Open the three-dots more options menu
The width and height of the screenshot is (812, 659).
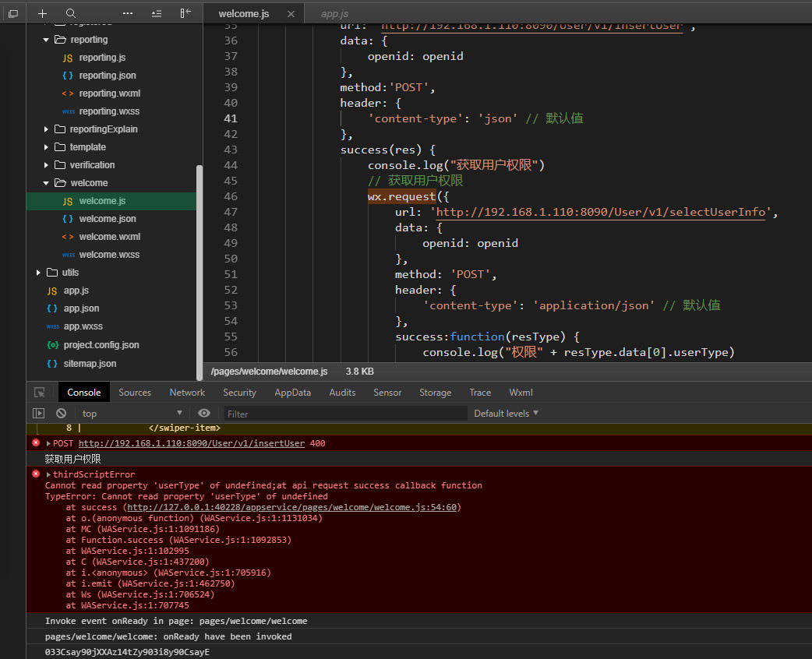(128, 13)
